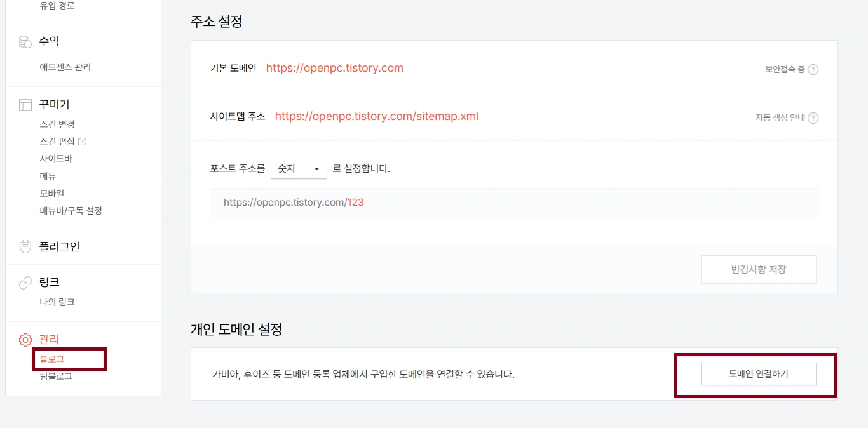
Task: Open the 숫자 post address dropdown
Action: [299, 169]
